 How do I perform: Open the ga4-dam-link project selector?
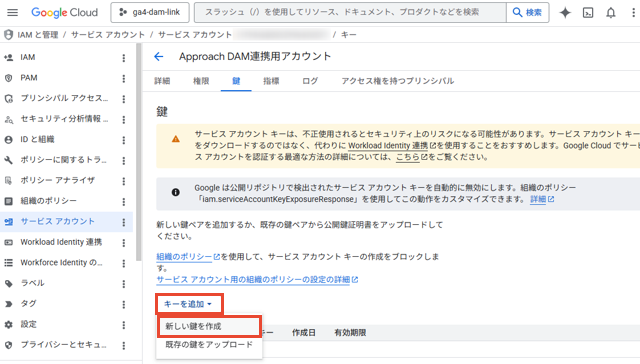pos(150,13)
